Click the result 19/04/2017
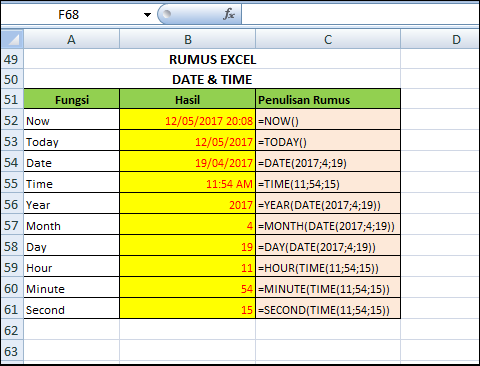The width and height of the screenshot is (480, 366). [188, 162]
